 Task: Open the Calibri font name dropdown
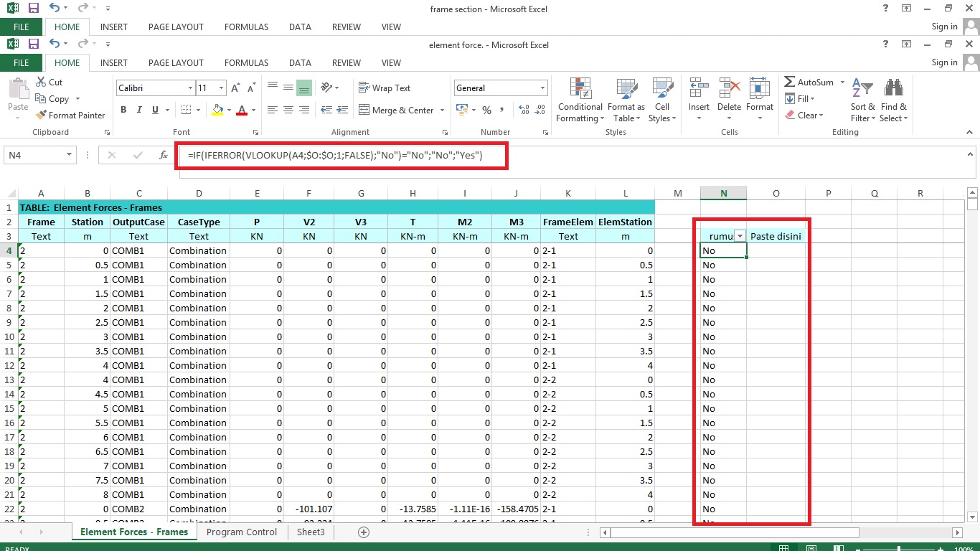click(x=190, y=88)
